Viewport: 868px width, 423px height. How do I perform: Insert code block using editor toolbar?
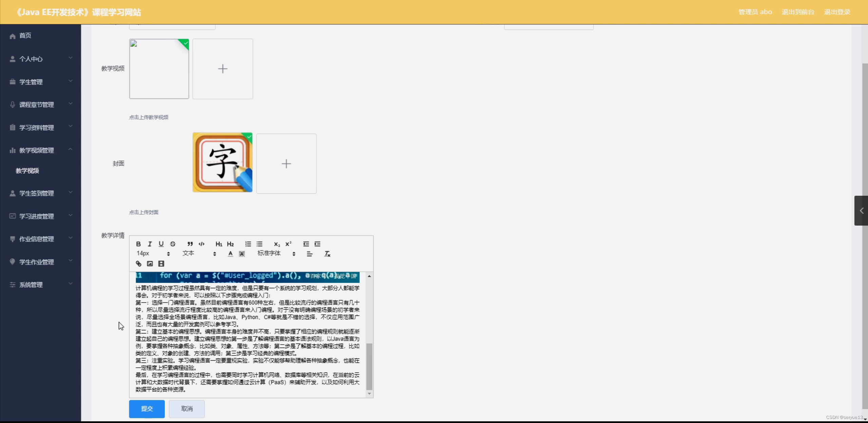click(202, 244)
